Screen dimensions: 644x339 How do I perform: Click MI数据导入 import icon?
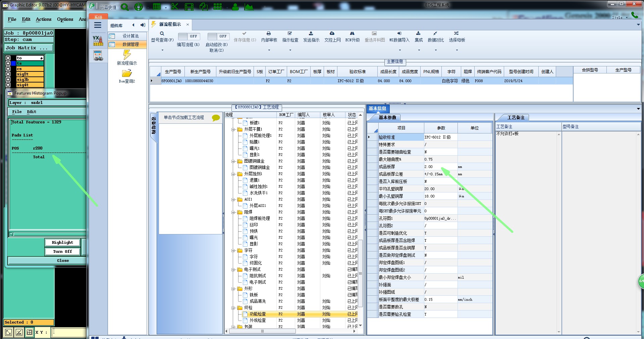399,34
